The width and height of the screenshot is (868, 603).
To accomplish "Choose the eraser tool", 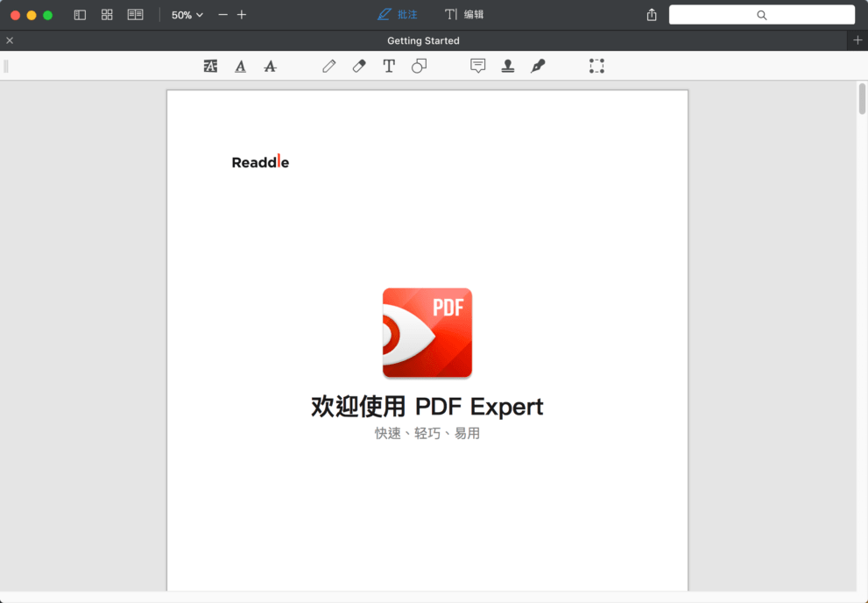I will (359, 66).
